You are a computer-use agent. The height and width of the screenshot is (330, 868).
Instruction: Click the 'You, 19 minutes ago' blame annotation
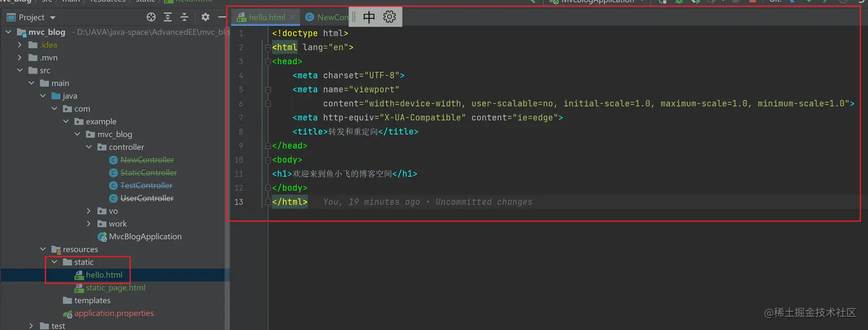(x=371, y=202)
